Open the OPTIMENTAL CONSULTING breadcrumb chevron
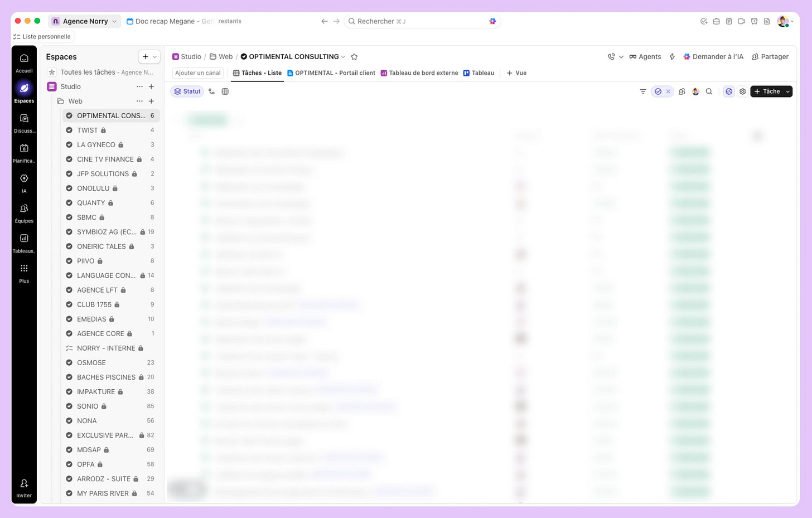 (x=343, y=57)
